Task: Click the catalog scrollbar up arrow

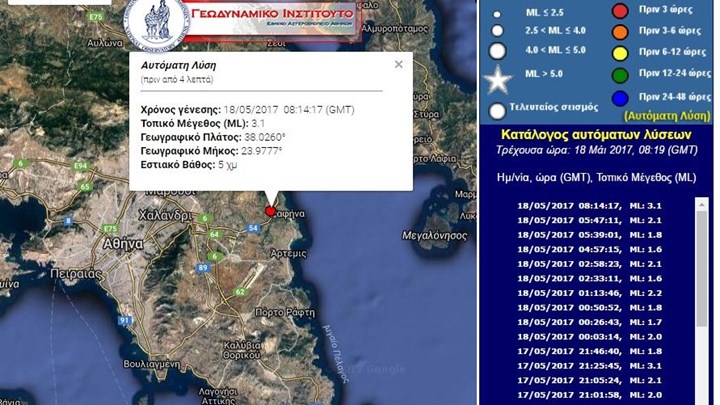Action: point(701,204)
